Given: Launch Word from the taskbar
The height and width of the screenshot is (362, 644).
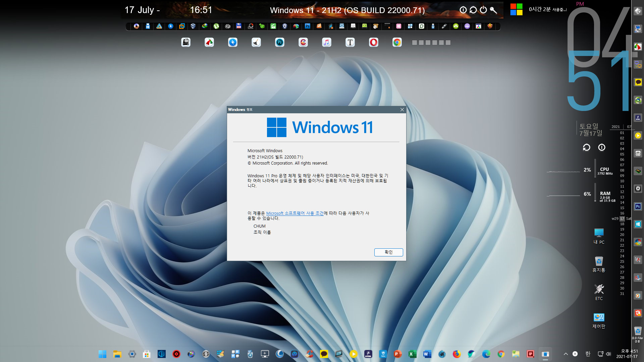Looking at the screenshot, I should [x=427, y=354].
